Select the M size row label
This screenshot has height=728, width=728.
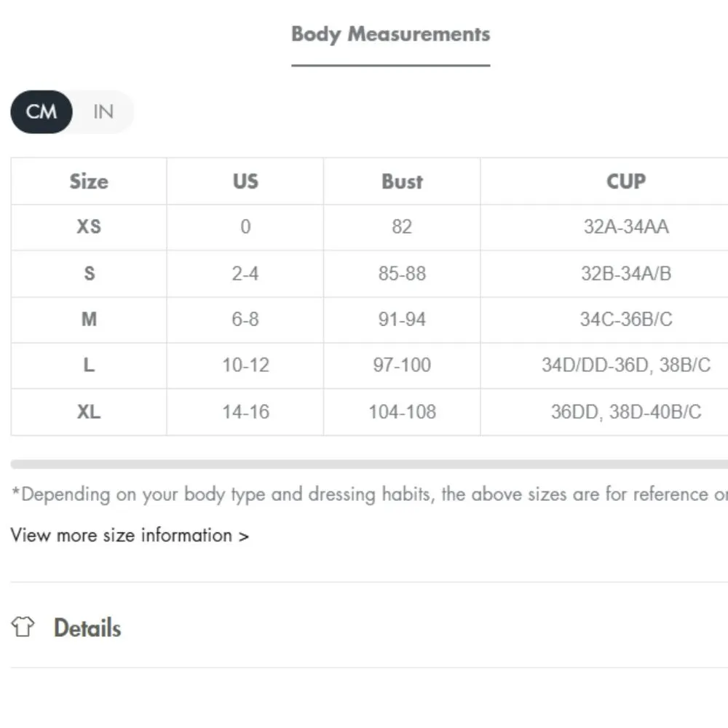pos(89,320)
